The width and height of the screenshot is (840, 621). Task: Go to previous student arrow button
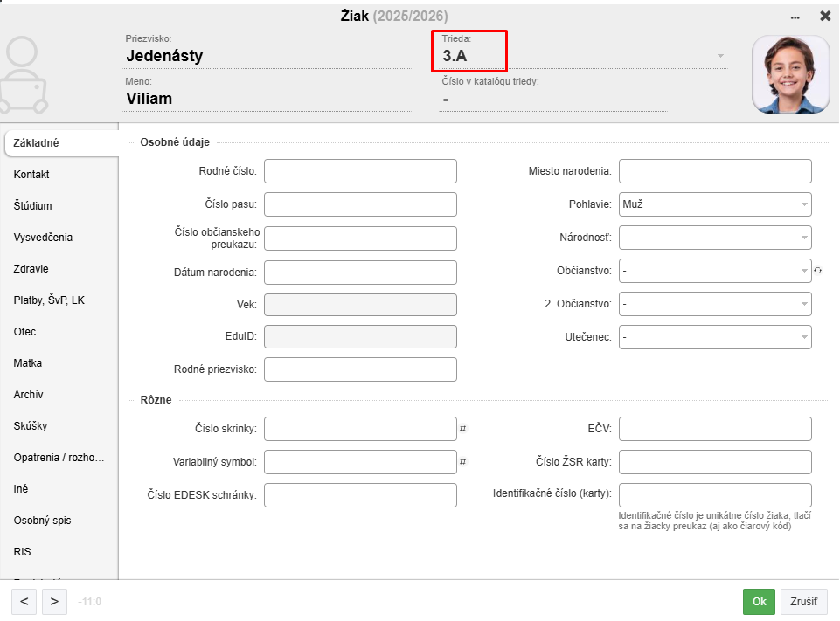(x=24, y=601)
